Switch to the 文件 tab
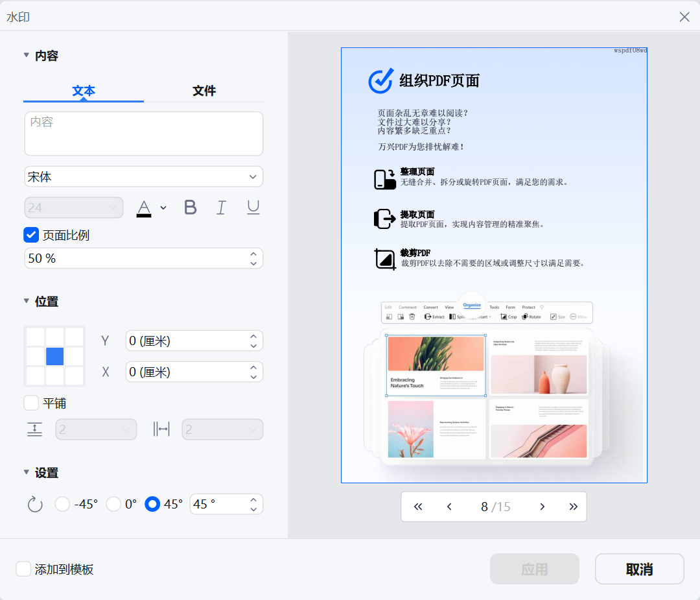 pyautogui.click(x=204, y=91)
